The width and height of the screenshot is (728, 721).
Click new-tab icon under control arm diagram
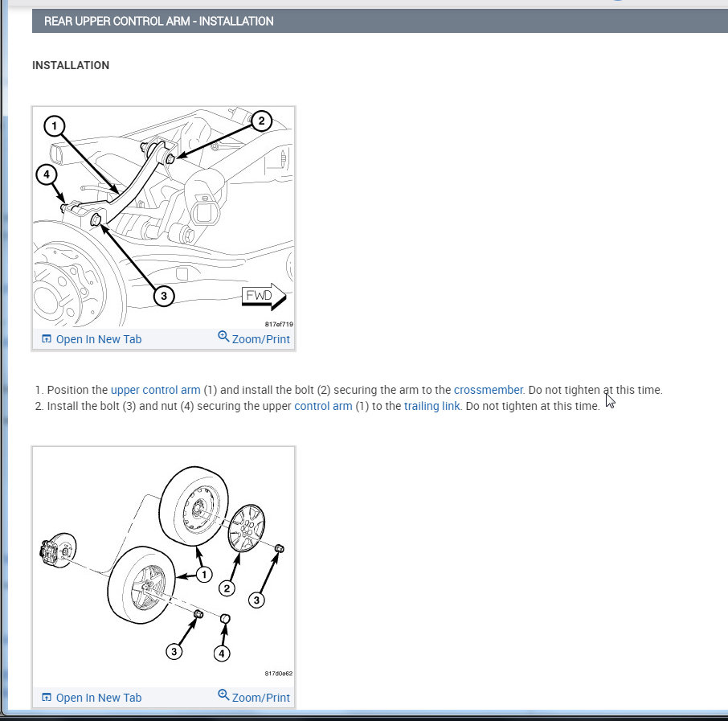pos(47,338)
